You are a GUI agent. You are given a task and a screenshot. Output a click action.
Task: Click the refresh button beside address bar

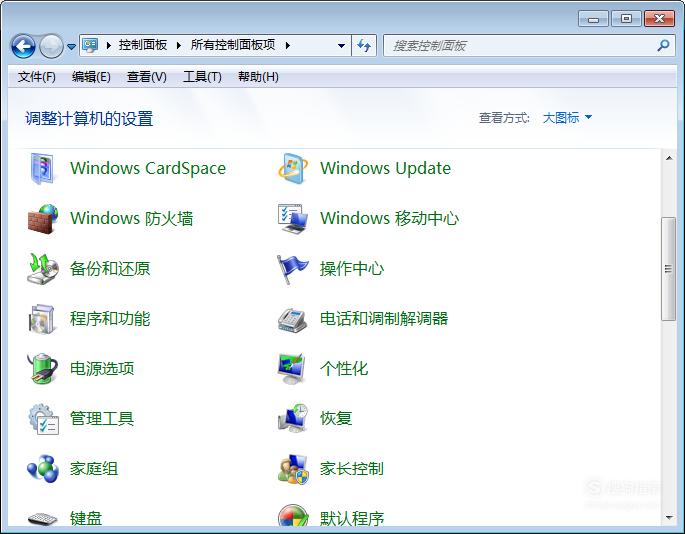tap(364, 45)
